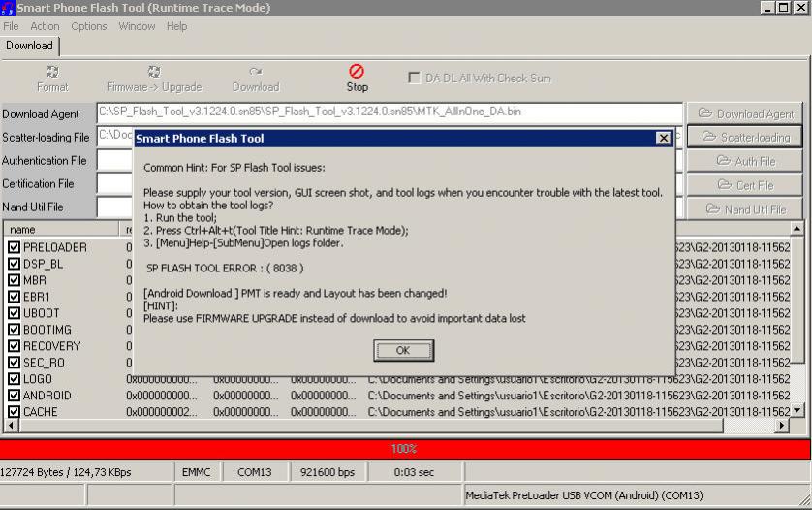Click the Download toolbar icon
The height and width of the screenshot is (510, 812).
[255, 72]
